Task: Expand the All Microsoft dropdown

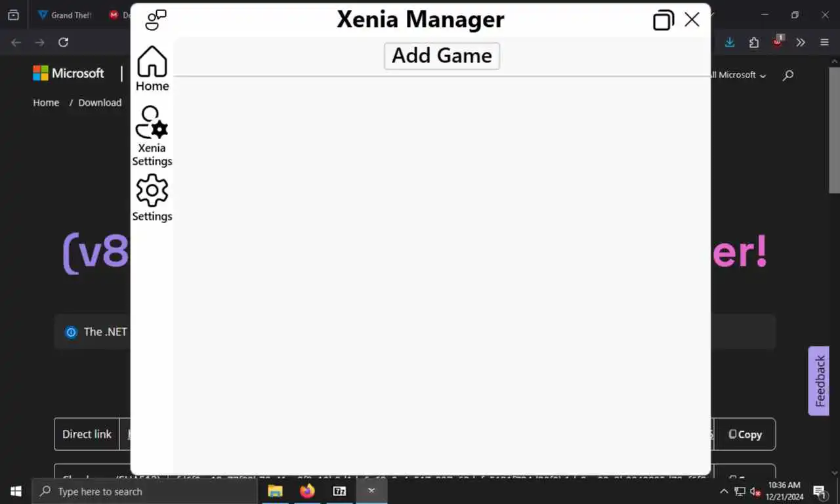Action: (738, 75)
